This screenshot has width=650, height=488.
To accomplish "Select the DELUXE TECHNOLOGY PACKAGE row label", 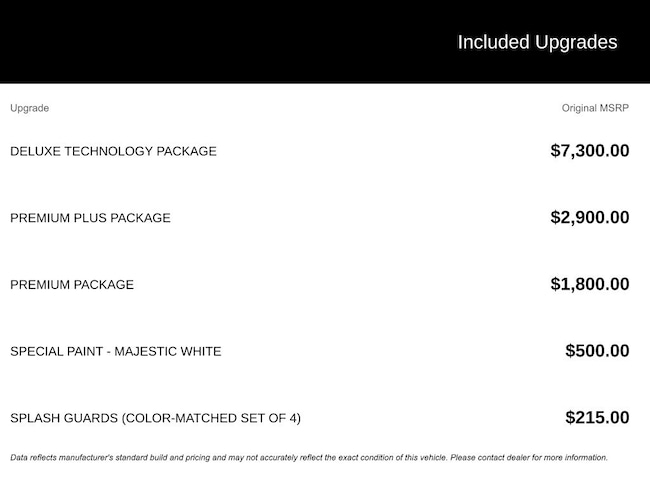I will 113,151.
